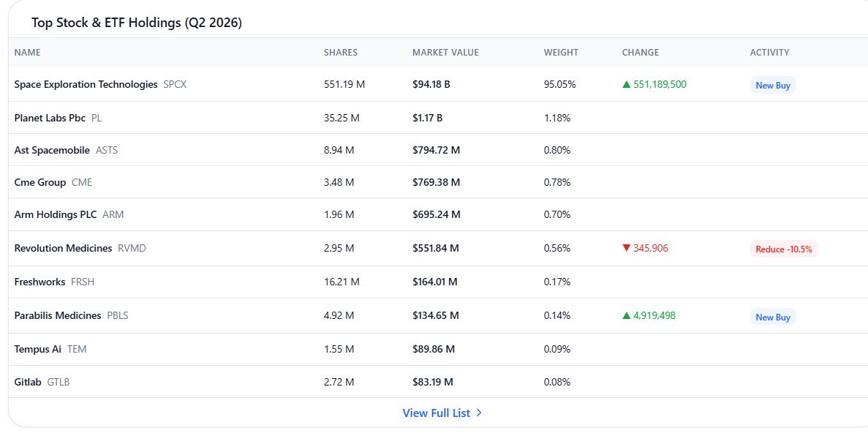Open Arm Holdings PLC holding
This screenshot has height=436, width=868.
click(x=56, y=214)
